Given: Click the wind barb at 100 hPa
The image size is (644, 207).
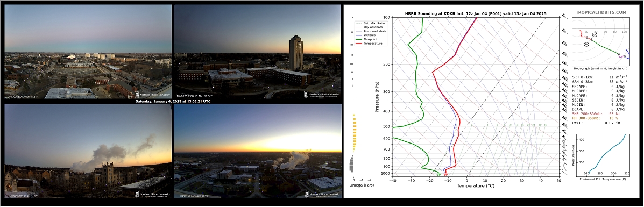Looking at the screenshot, I should [564, 17].
